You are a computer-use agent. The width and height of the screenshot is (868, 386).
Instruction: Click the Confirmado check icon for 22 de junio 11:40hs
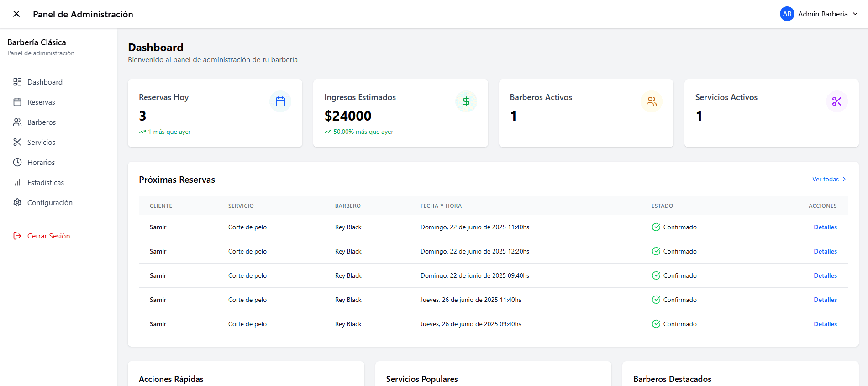point(656,227)
